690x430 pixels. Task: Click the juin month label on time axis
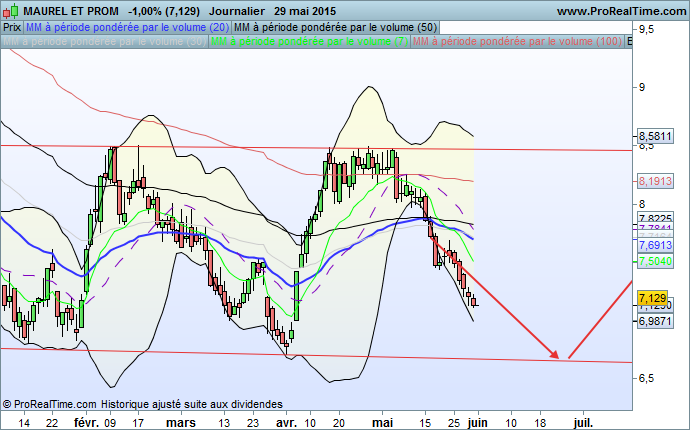point(477,423)
